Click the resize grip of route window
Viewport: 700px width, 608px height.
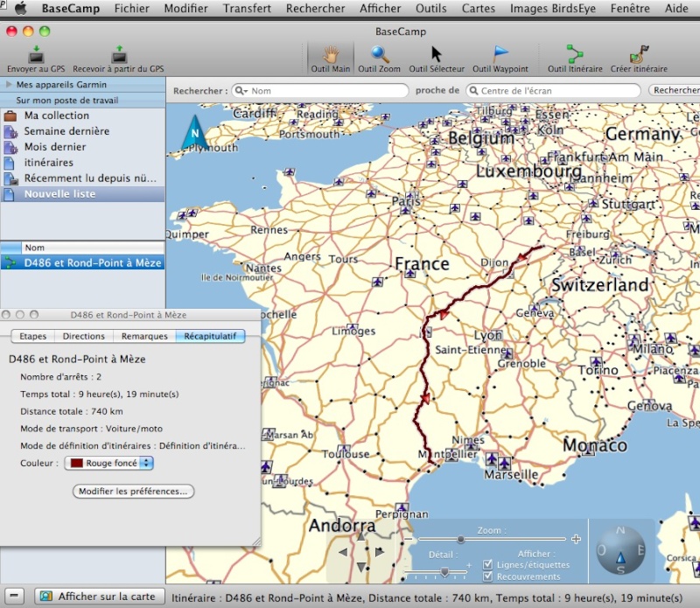(x=256, y=542)
